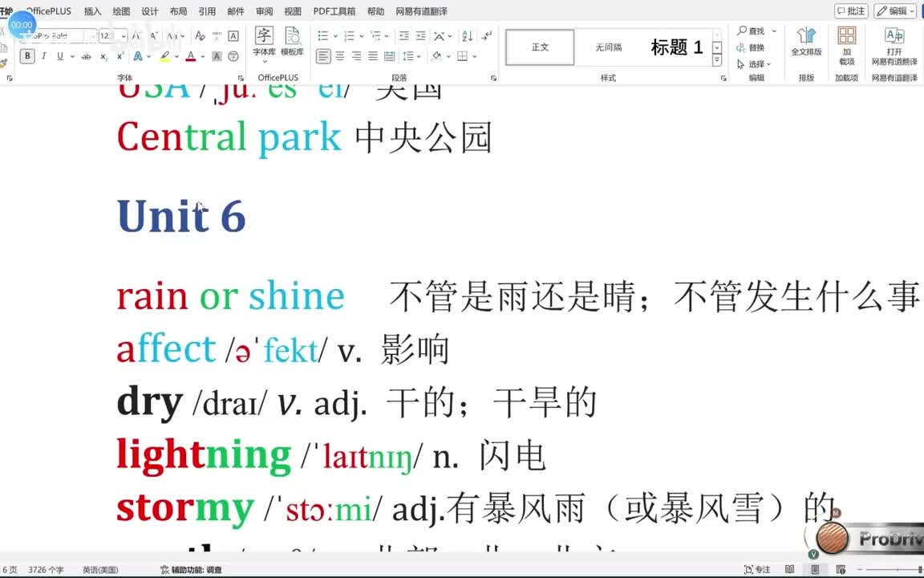Apply character shading
This screenshot has height=578, width=924.
click(x=217, y=56)
